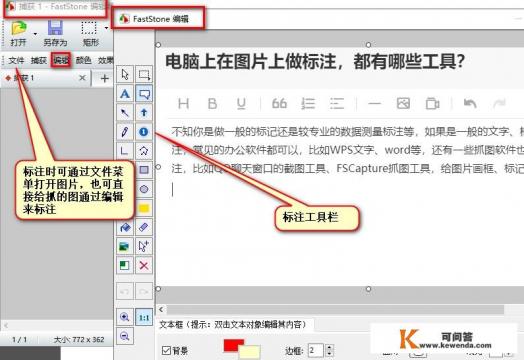Set zoom to 1:1 actual size
524x360 pixels.
click(x=144, y=317)
